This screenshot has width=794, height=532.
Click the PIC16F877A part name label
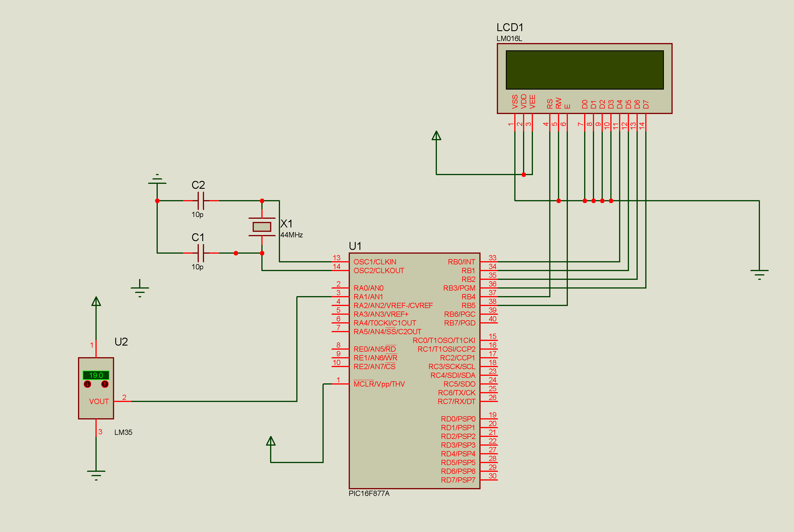coord(369,494)
